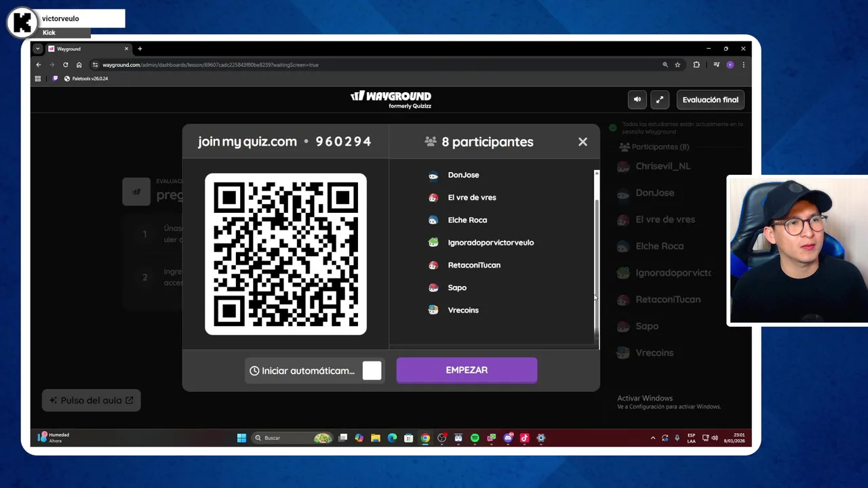Select Elche Roca avatar in dialog list
This screenshot has height=488, width=868.
pyautogui.click(x=433, y=220)
